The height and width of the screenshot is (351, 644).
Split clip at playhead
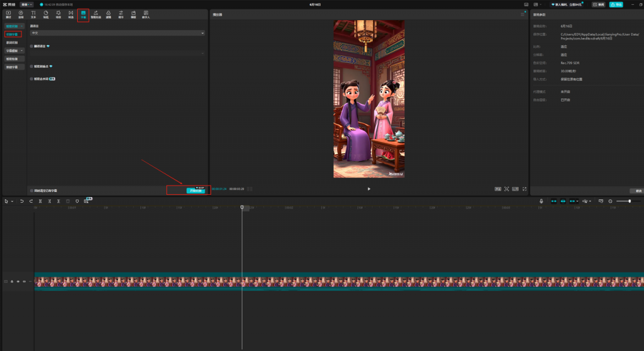[40, 201]
